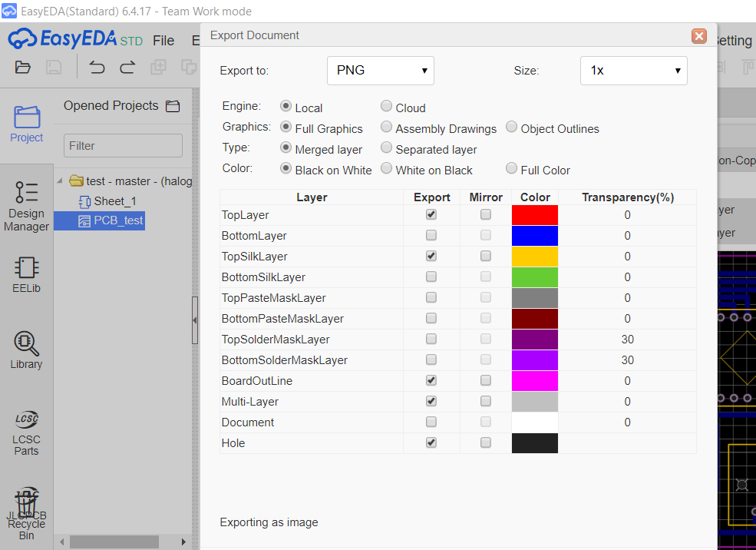This screenshot has width=756, height=550.
Task: Click the BoardOutLine magenta color swatch
Action: click(535, 381)
